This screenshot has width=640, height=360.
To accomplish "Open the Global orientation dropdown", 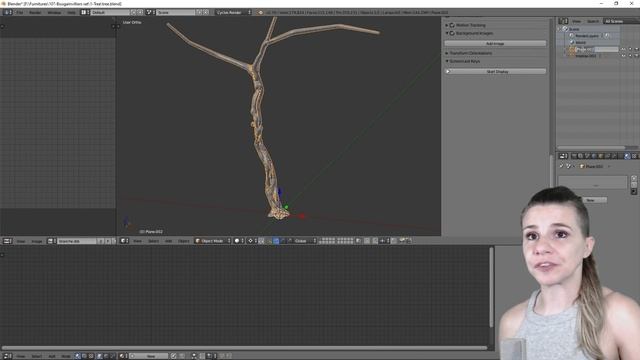I will (302, 241).
